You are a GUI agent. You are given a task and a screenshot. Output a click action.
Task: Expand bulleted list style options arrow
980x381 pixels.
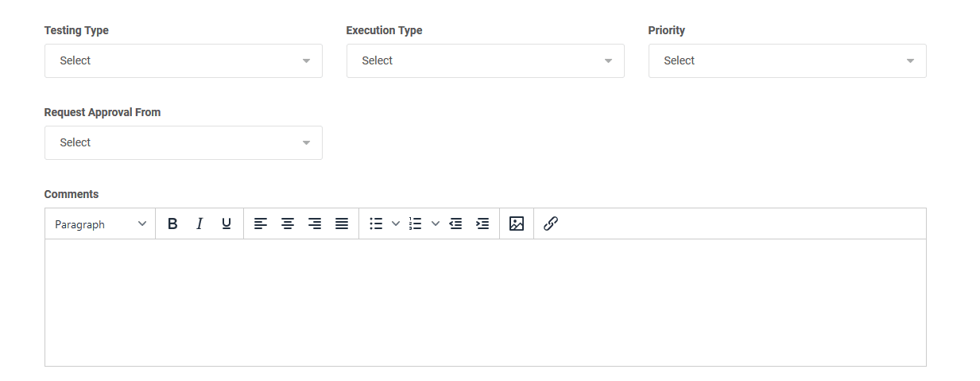[x=396, y=224]
